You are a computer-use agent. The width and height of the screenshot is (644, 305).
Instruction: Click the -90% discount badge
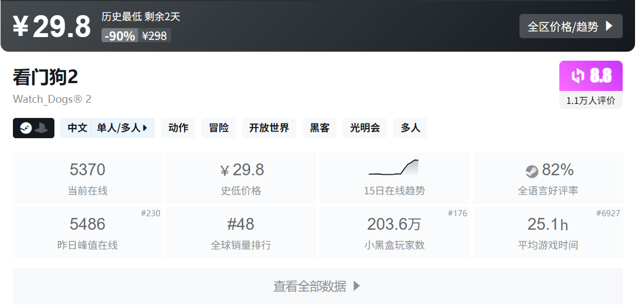(119, 36)
